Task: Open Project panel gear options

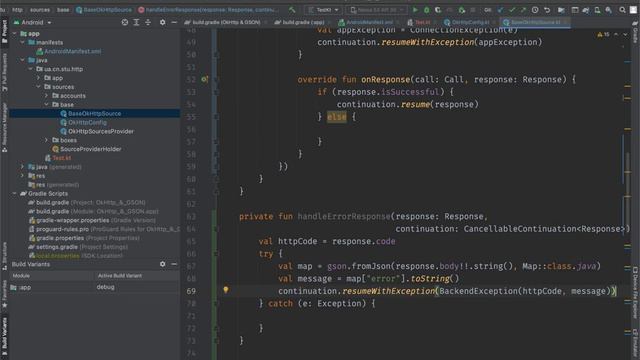Action: tap(162, 22)
